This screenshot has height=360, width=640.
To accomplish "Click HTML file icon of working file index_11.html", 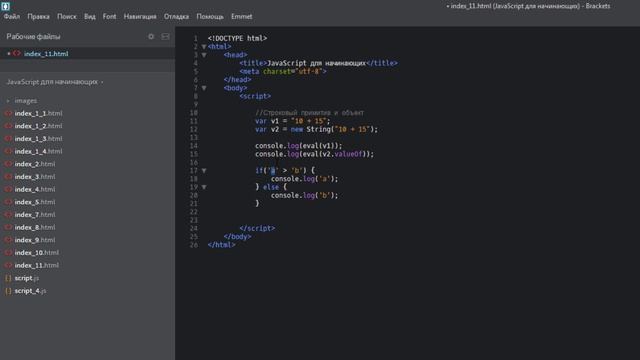I will click(x=17, y=53).
